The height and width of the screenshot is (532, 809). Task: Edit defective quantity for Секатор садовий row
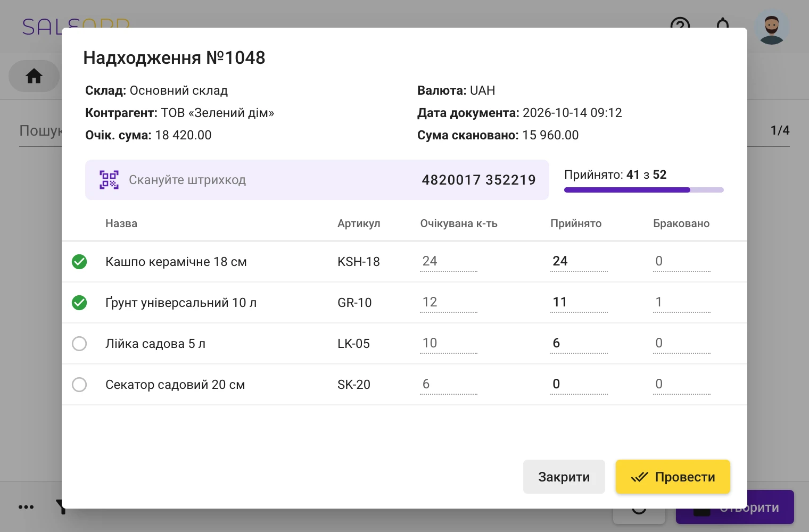click(x=682, y=384)
